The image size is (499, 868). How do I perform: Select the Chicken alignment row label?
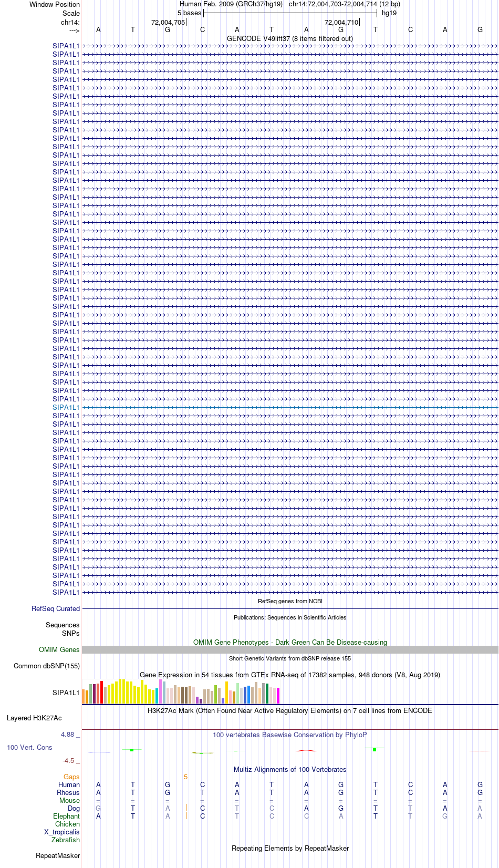tap(67, 824)
